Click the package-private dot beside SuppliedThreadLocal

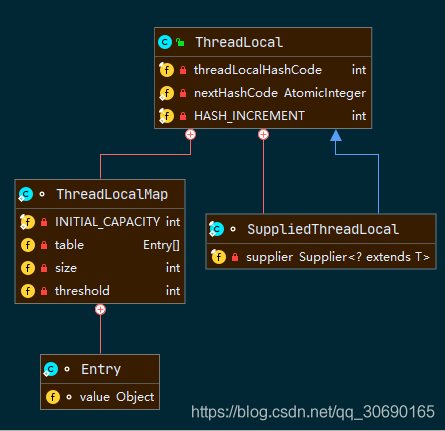[x=233, y=229]
